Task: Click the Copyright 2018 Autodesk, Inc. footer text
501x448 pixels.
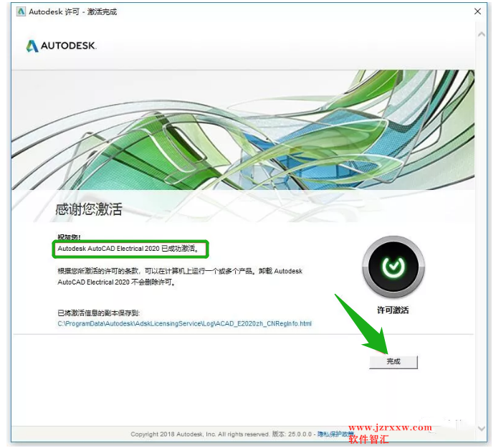Action: 200,434
